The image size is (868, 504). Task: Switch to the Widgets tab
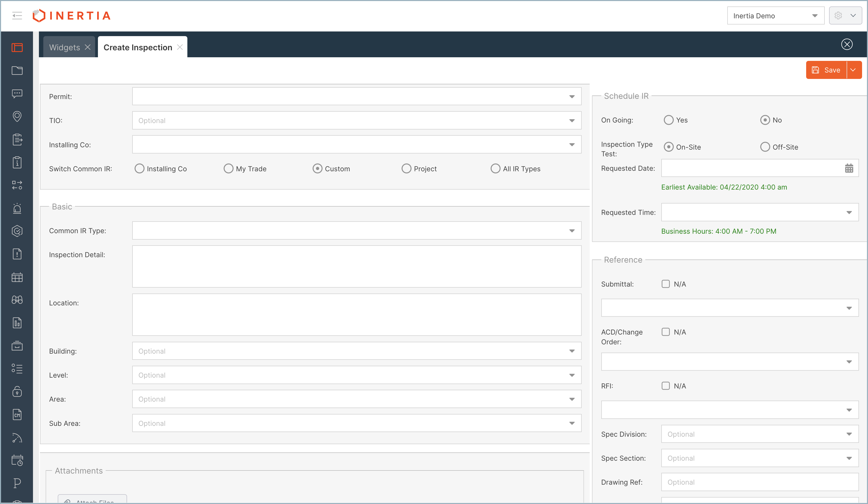(x=64, y=47)
